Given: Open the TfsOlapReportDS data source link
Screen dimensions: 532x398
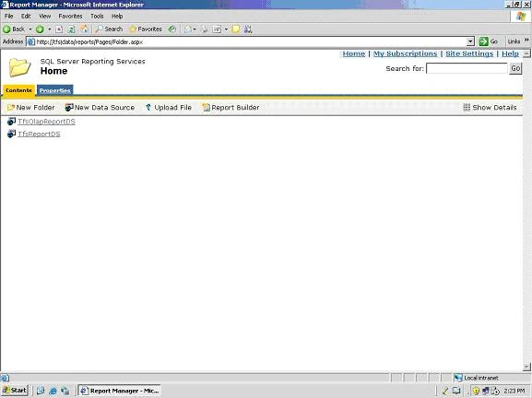Looking at the screenshot, I should tap(46, 122).
